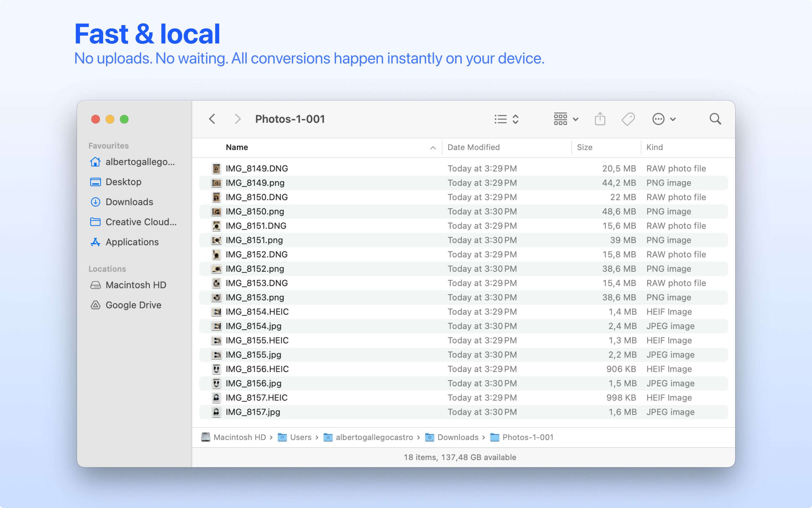
Task: Open the list view switcher
Action: tap(506, 119)
